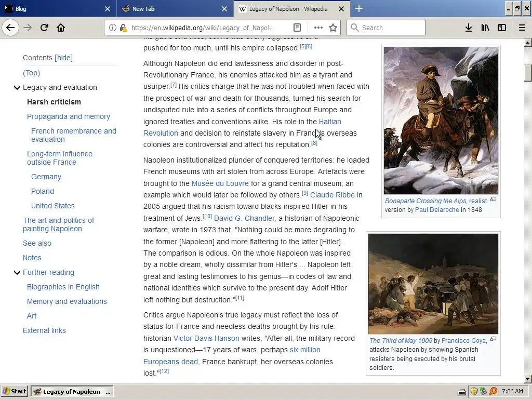Image resolution: width=532 pixels, height=399 pixels.
Task: Hide the contents sidebar
Action: [x=64, y=58]
